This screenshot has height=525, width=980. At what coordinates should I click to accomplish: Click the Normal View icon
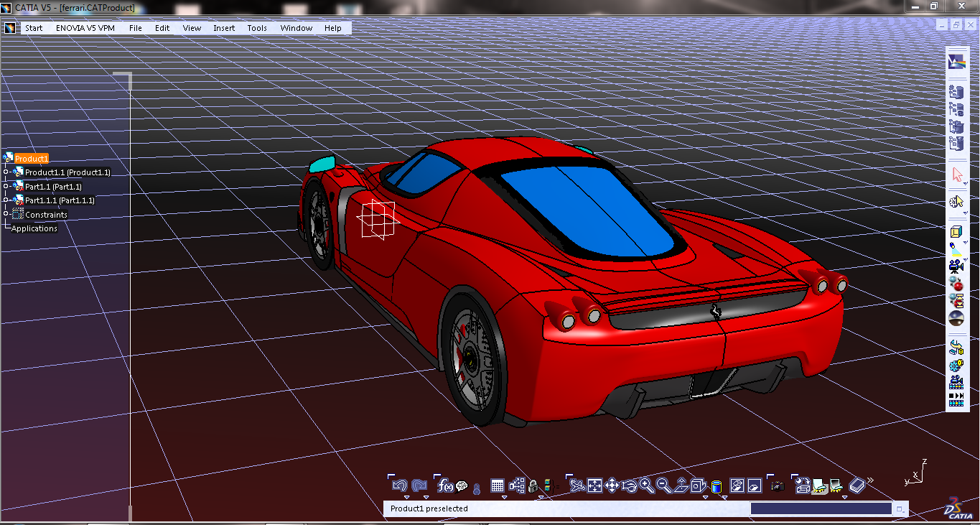(682, 486)
